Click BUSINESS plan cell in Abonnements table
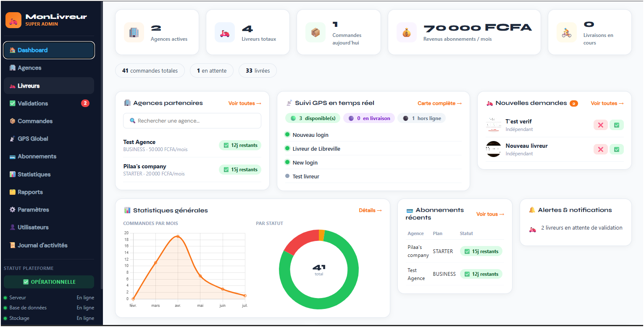 tap(444, 274)
